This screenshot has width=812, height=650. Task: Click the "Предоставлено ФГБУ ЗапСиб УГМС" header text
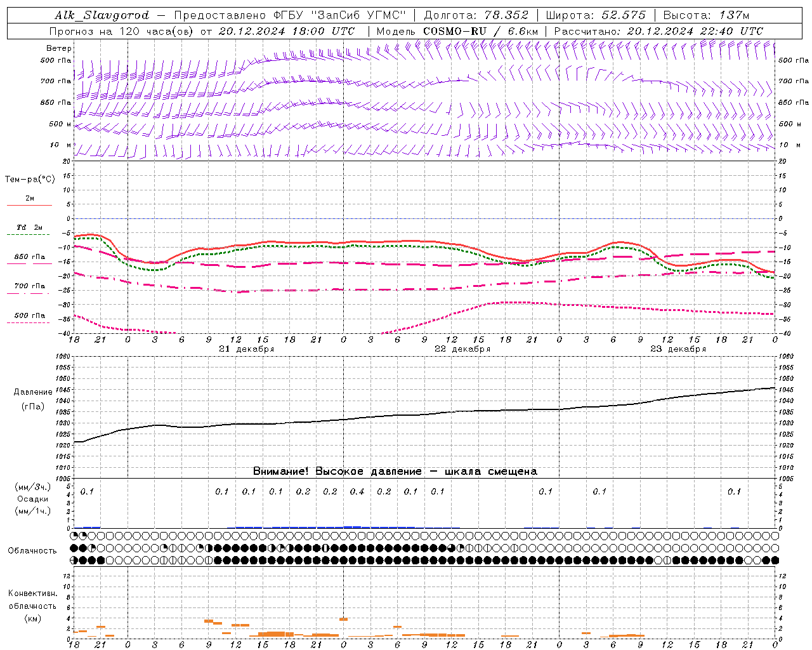click(290, 15)
